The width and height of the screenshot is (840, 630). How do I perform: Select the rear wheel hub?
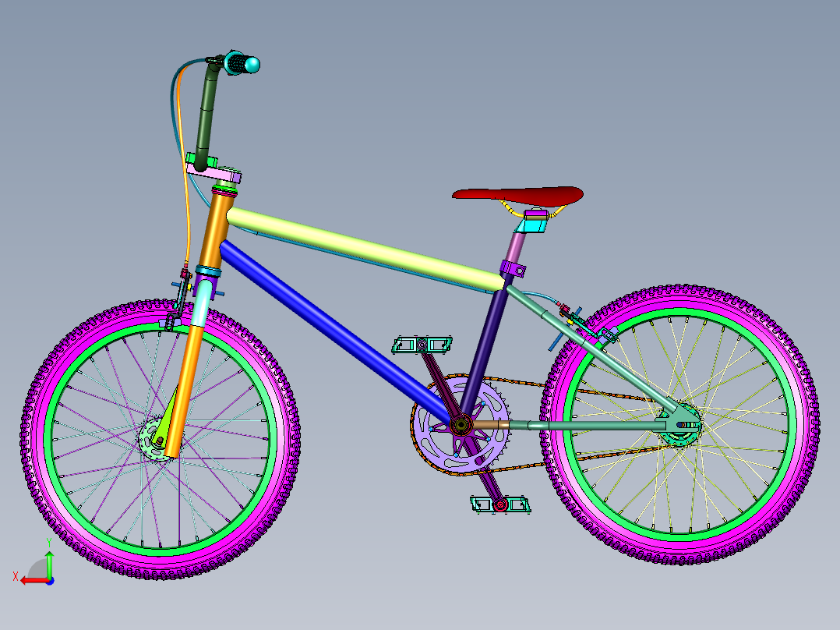tap(679, 426)
